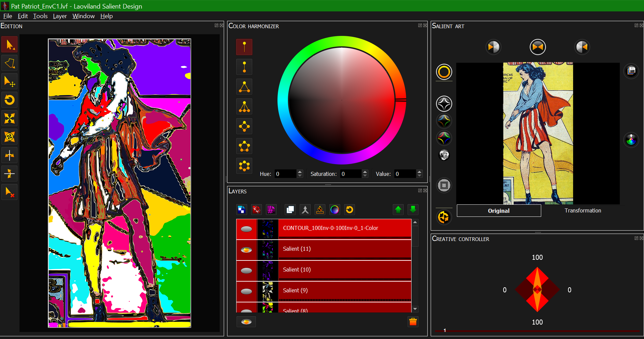Select the monochromatic single-point harmony mode
Screen dimensions: 644x339
pos(244,47)
